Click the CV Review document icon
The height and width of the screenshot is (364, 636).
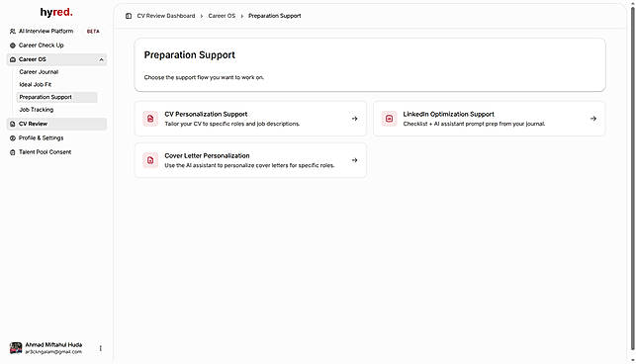[13, 124]
